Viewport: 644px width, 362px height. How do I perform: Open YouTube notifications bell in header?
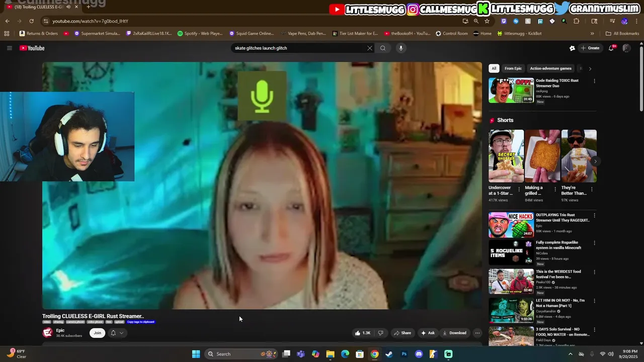pyautogui.click(x=611, y=48)
